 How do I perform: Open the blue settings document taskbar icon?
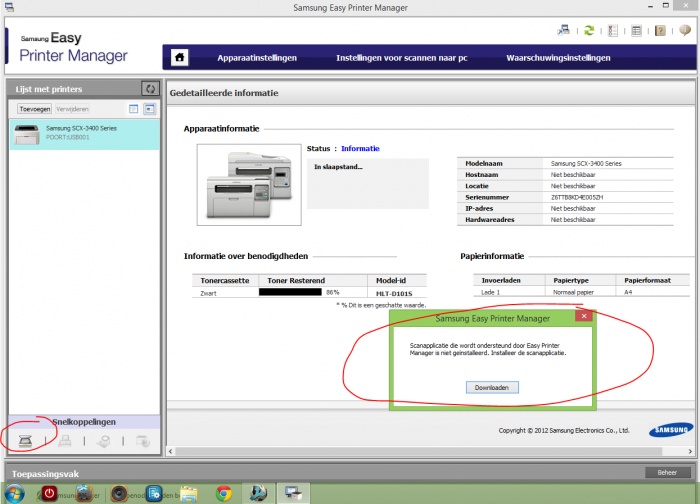tap(154, 494)
